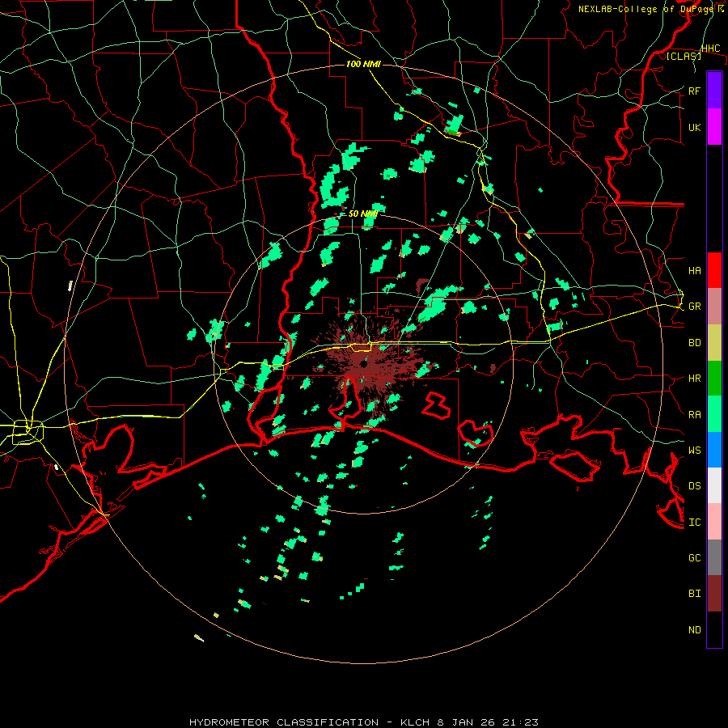Click the radar site center dot
This screenshot has height=728, width=728.
[363, 365]
